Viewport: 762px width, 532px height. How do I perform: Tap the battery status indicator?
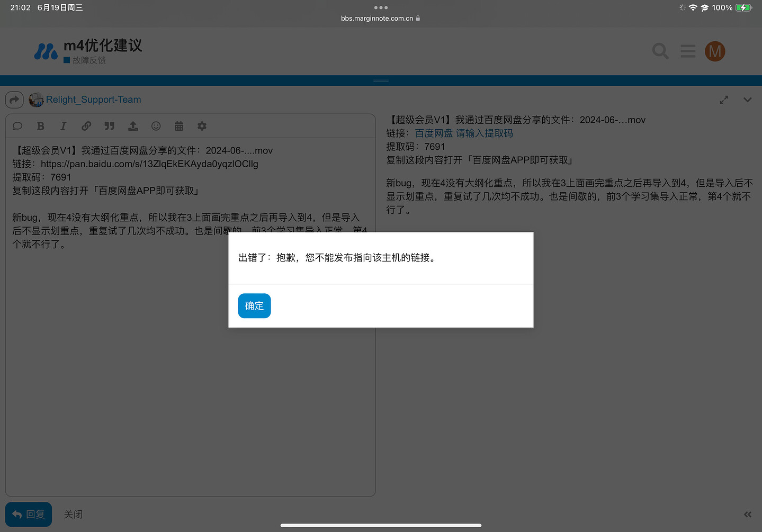[743, 8]
